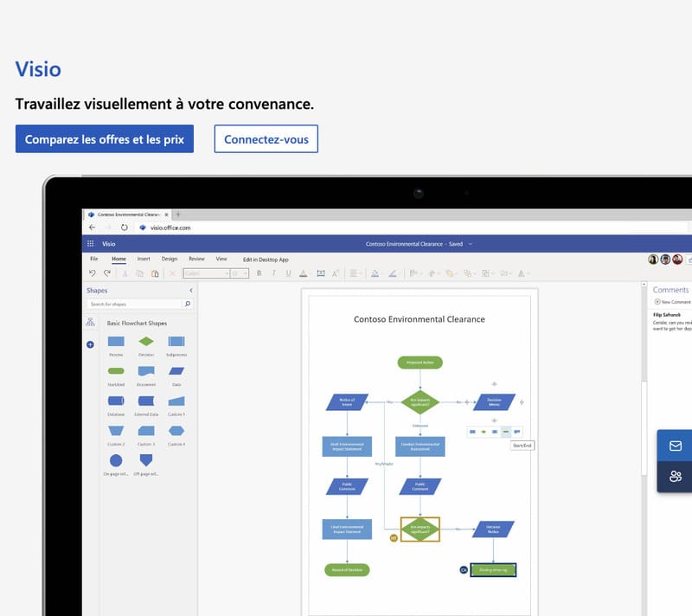Open the Saved status dropdown in the title bar

pos(468,243)
